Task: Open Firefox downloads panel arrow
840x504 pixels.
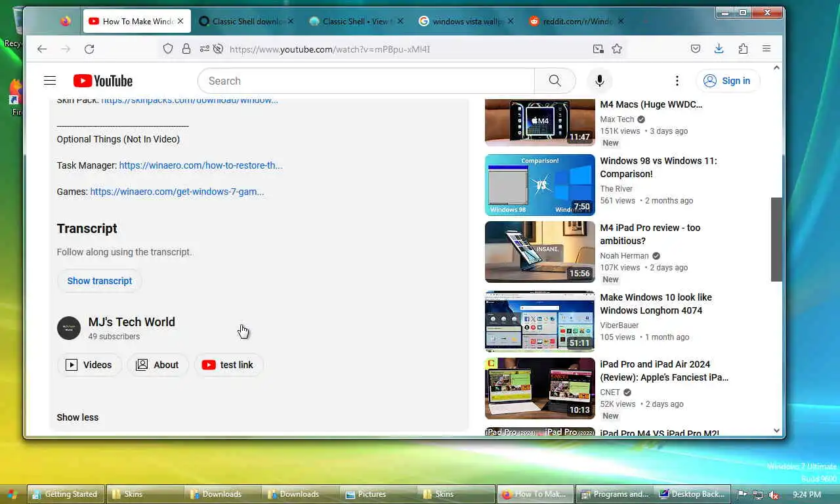Action: (x=719, y=49)
